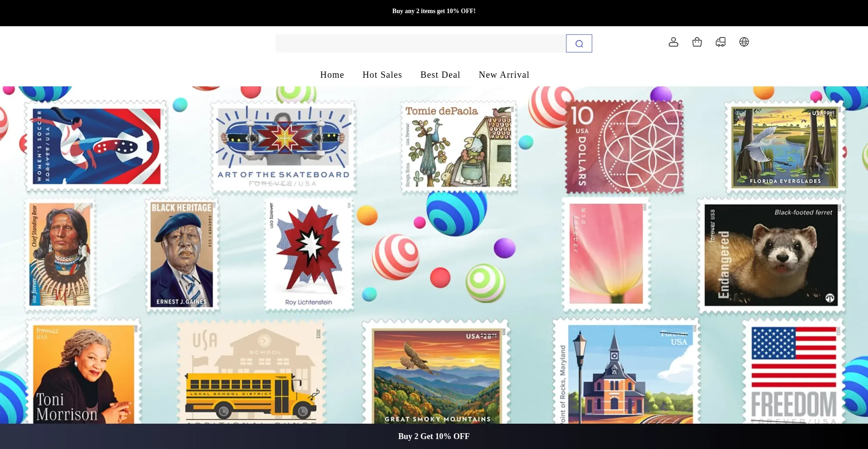Select the Black Heritage Ernest J. Gaines stamp
The width and height of the screenshot is (868, 449).
coord(182,255)
